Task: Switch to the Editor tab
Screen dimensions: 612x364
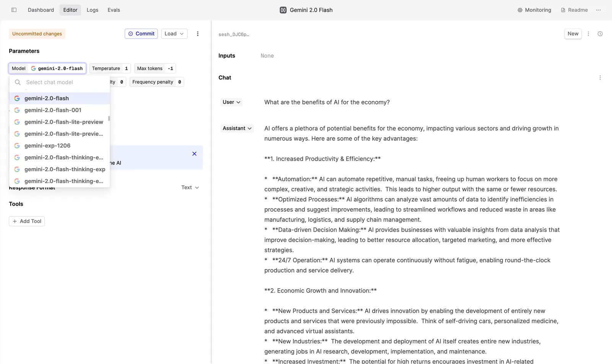Action: [x=70, y=10]
